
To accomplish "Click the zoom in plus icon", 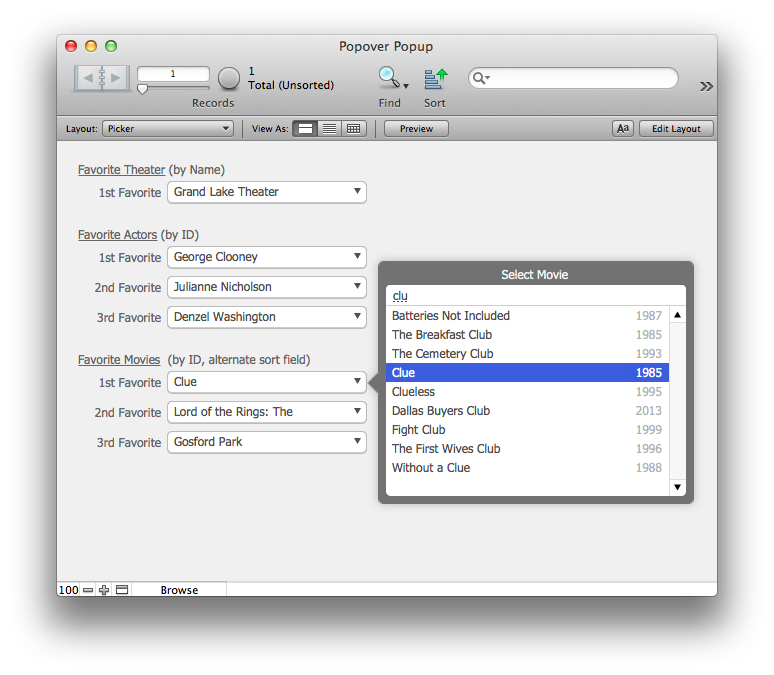I will 104,590.
